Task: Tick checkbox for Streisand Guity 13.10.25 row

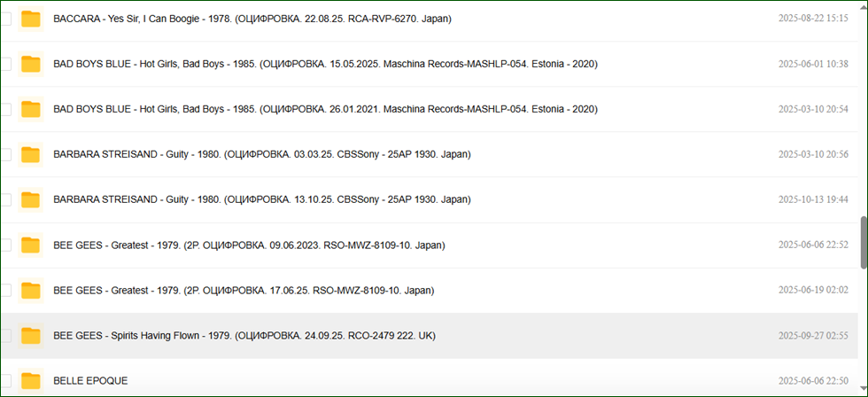Action: click(x=5, y=200)
